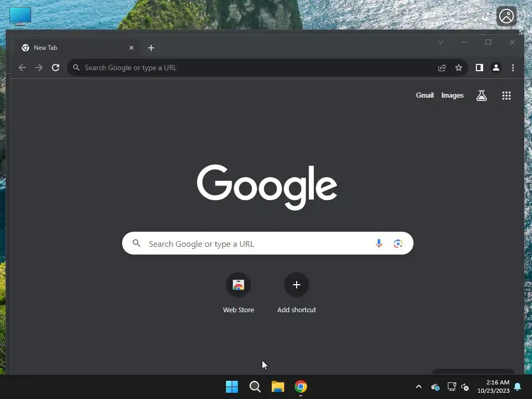Open File Explorer from the taskbar
This screenshot has width=532, height=399.
click(278, 387)
